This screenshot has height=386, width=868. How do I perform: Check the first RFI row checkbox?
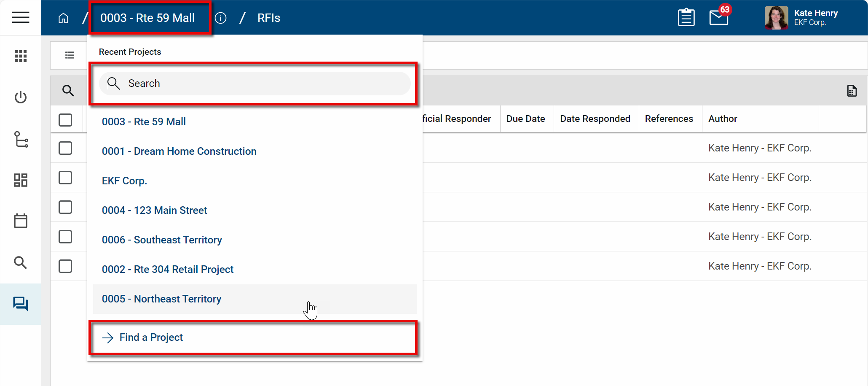coord(65,148)
